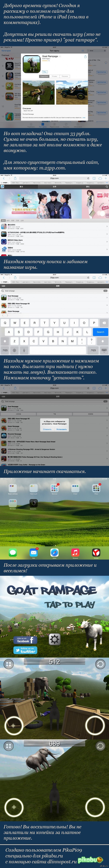The height and width of the screenshot is (868, 109).
Task: Expand the chevron on 起床闹钟 Wake Alarm row
Action: click(x=107, y=242)
